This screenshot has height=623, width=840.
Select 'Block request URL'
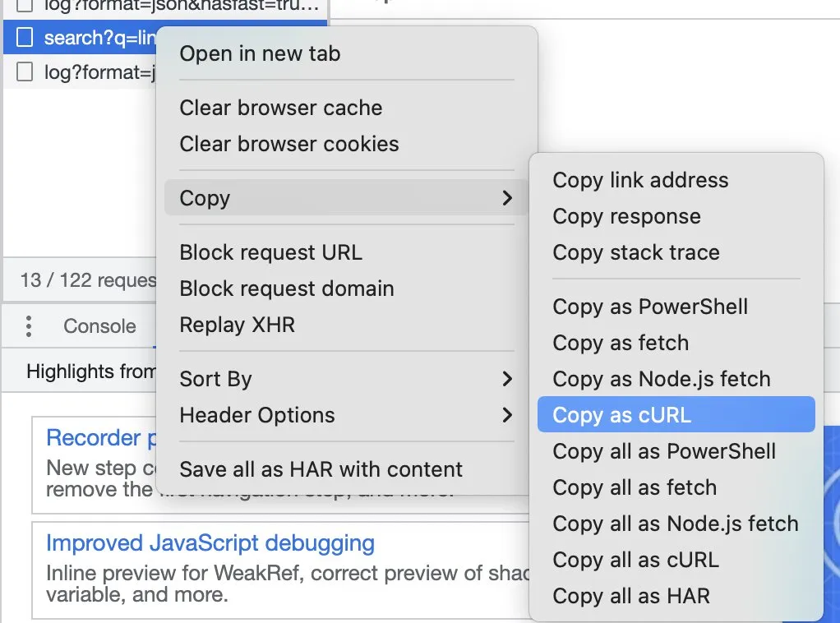pyautogui.click(x=346, y=252)
